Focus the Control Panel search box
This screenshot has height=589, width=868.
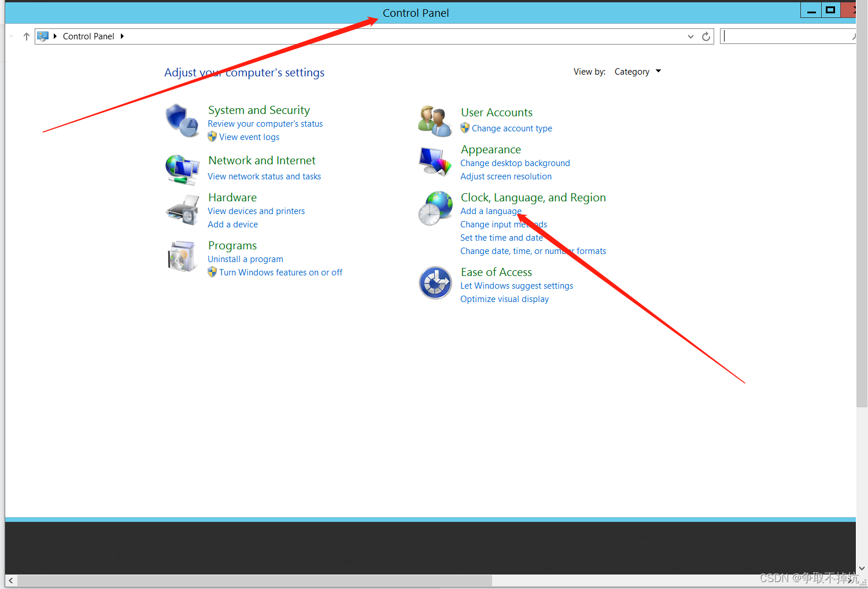coord(788,36)
